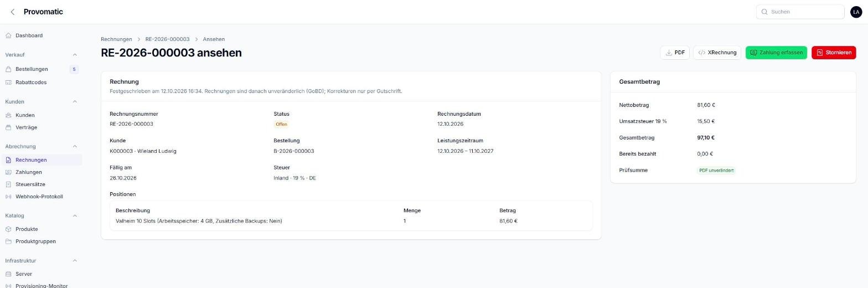Go to Rabattcodes page
Screen dimensions: 868x288
click(x=31, y=83)
